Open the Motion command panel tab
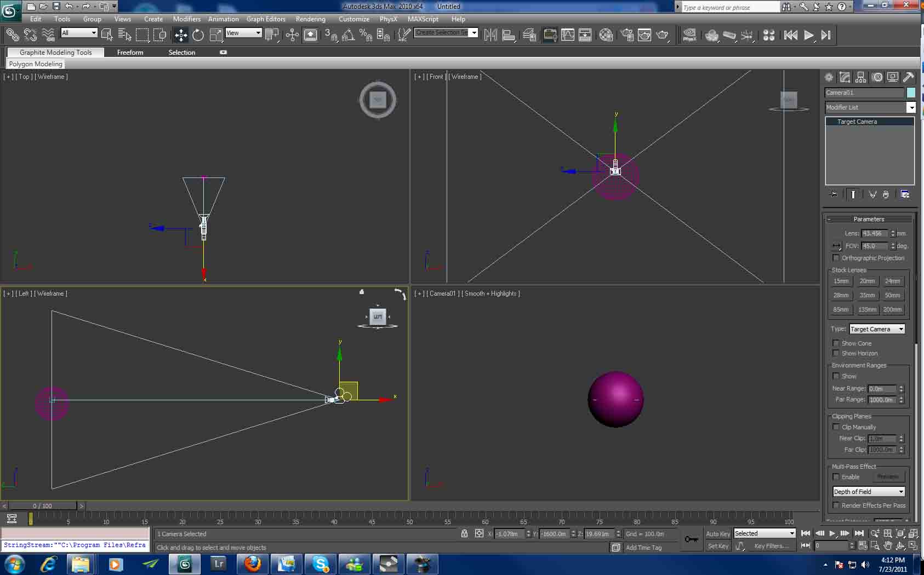Viewport: 924px width, 575px height. click(x=877, y=77)
